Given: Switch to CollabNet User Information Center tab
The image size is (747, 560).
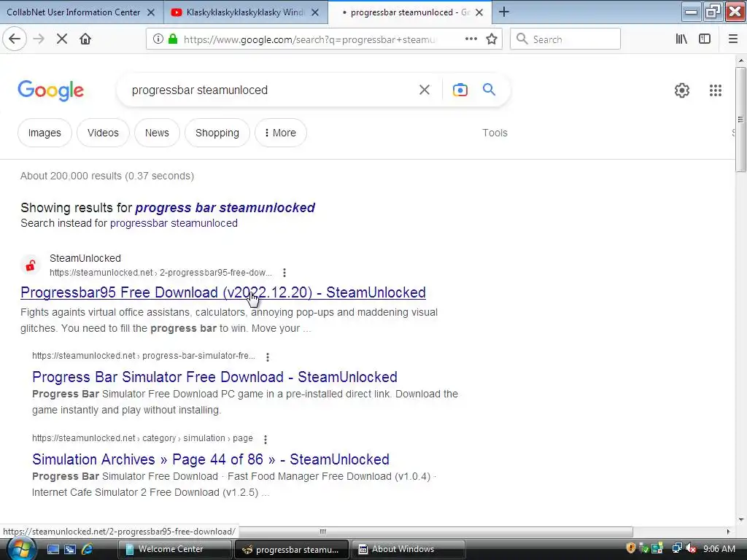Looking at the screenshot, I should click(x=74, y=12).
